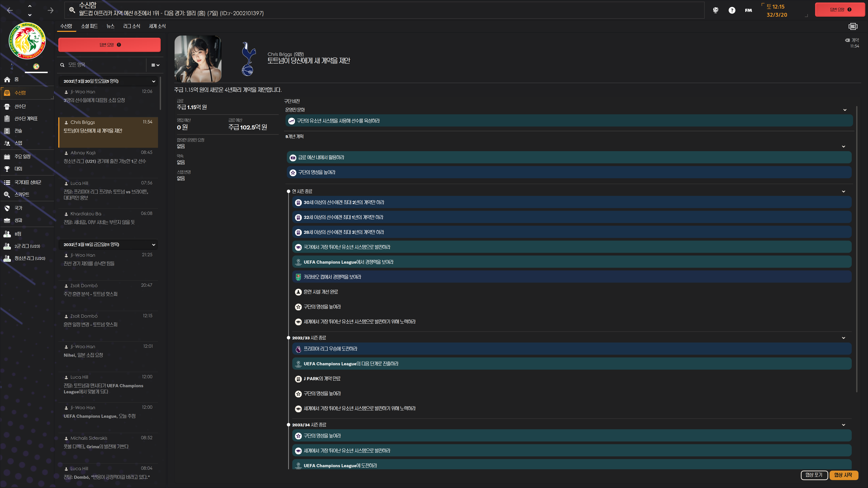868x488 pixels.
Task: Switch to Senegal team toggle under crest
Action: pyautogui.click(x=36, y=66)
